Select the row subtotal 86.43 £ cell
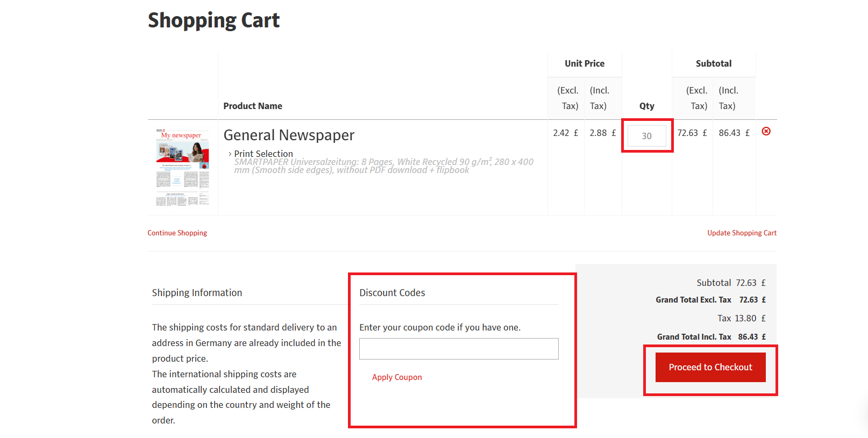868x438 pixels. 734,133
